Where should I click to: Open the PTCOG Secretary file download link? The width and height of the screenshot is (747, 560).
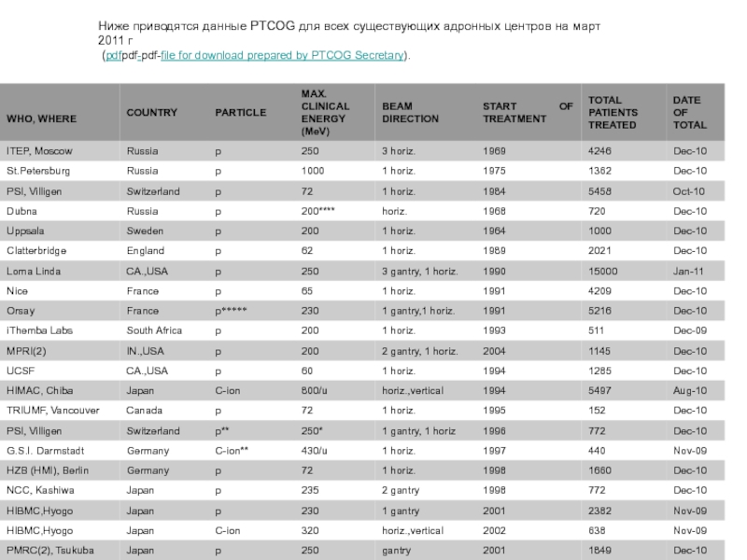pyautogui.click(x=283, y=56)
